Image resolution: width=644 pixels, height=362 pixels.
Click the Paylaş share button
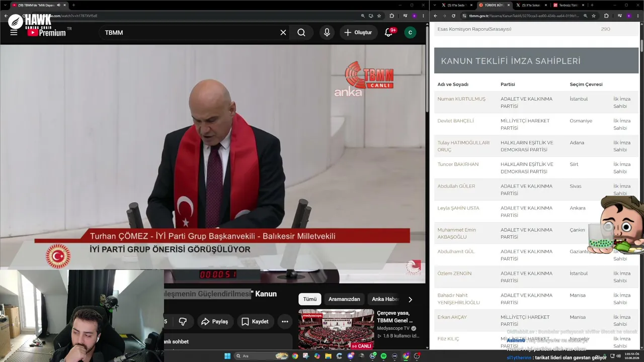pos(214,321)
